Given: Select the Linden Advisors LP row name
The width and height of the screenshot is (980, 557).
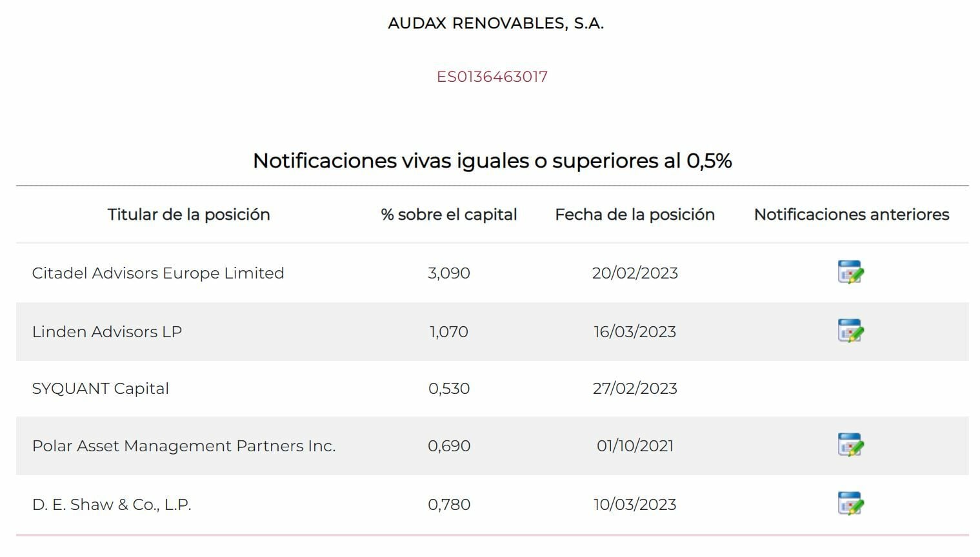Looking at the screenshot, I should tap(107, 332).
